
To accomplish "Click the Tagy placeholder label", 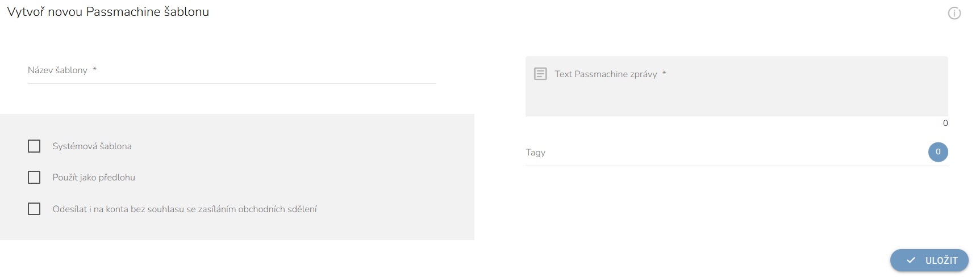I will tap(536, 153).
